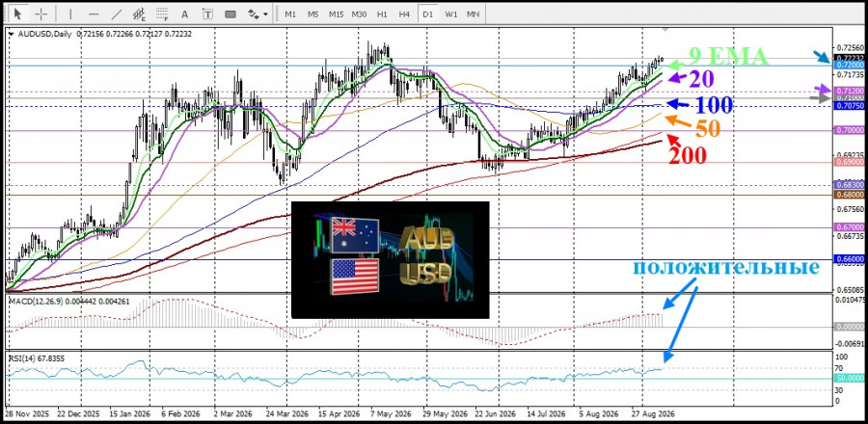This screenshot has width=868, height=424.
Task: Switch chart to M5 timeframe
Action: (x=313, y=13)
